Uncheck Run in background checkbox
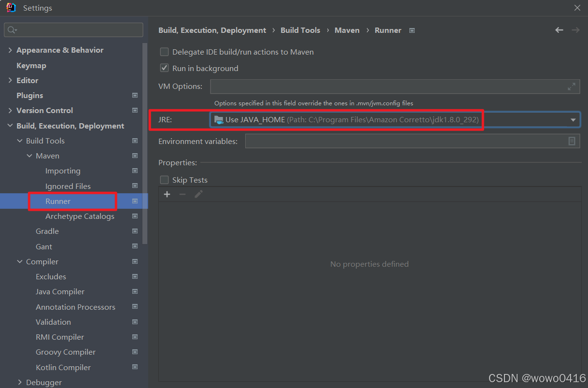 click(x=165, y=68)
